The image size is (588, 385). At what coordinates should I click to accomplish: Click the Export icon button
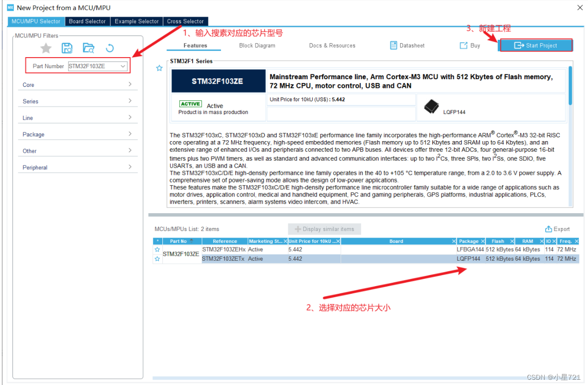pyautogui.click(x=557, y=229)
